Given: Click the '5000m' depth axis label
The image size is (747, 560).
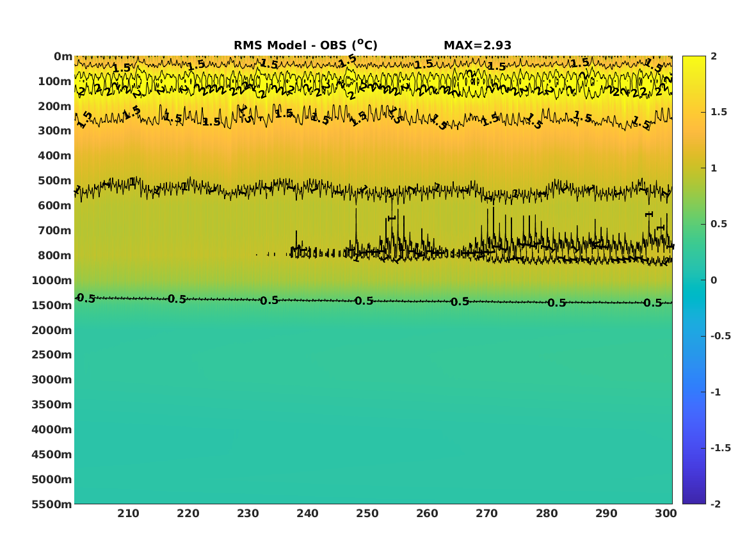Looking at the screenshot, I should coord(52,479).
